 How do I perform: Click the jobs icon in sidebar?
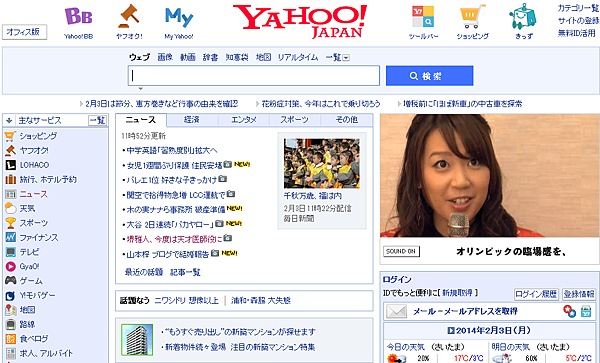10,353
